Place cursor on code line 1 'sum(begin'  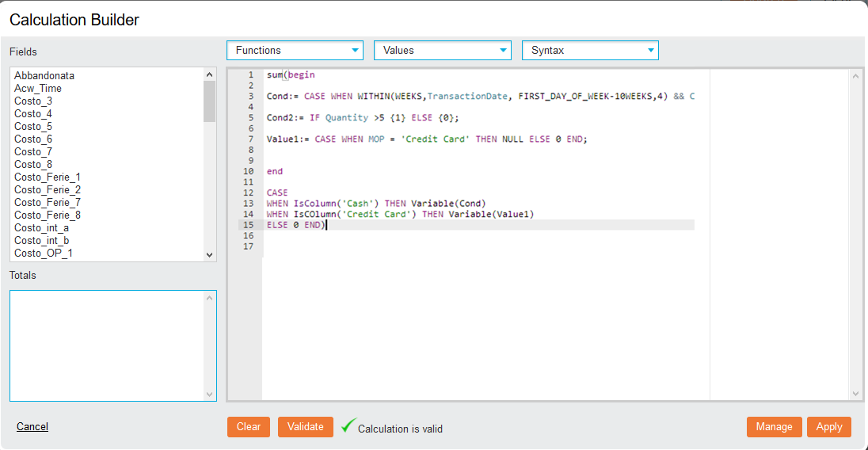(291, 74)
